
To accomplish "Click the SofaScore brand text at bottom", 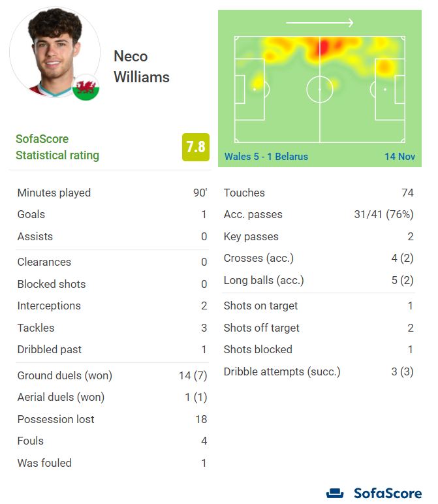I will pos(387,493).
